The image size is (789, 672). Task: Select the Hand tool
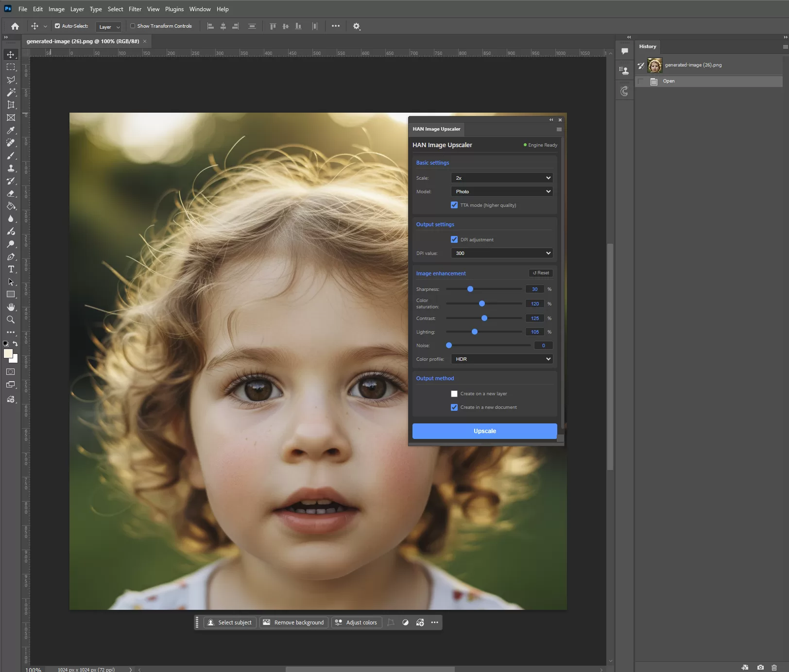point(11,307)
